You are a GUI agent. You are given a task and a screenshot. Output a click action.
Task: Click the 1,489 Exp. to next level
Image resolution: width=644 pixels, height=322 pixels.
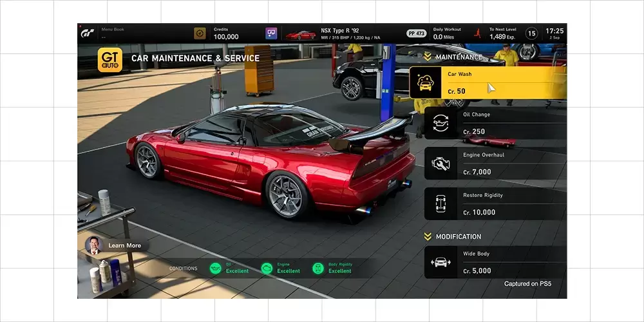pyautogui.click(x=502, y=37)
